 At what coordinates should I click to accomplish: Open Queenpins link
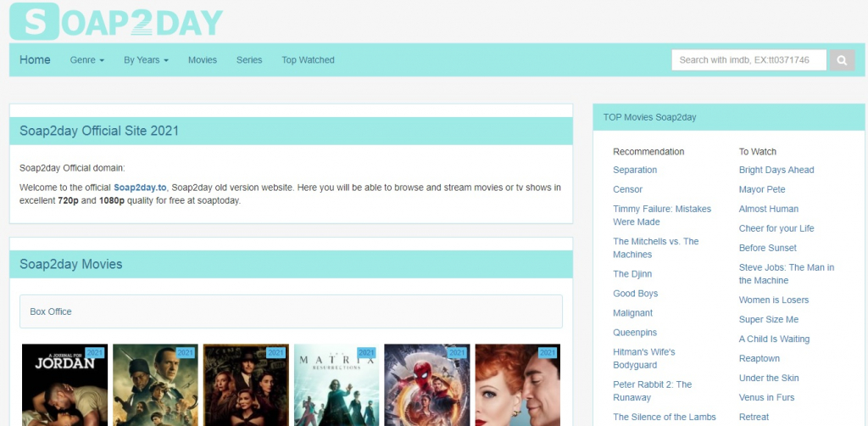[x=635, y=332]
